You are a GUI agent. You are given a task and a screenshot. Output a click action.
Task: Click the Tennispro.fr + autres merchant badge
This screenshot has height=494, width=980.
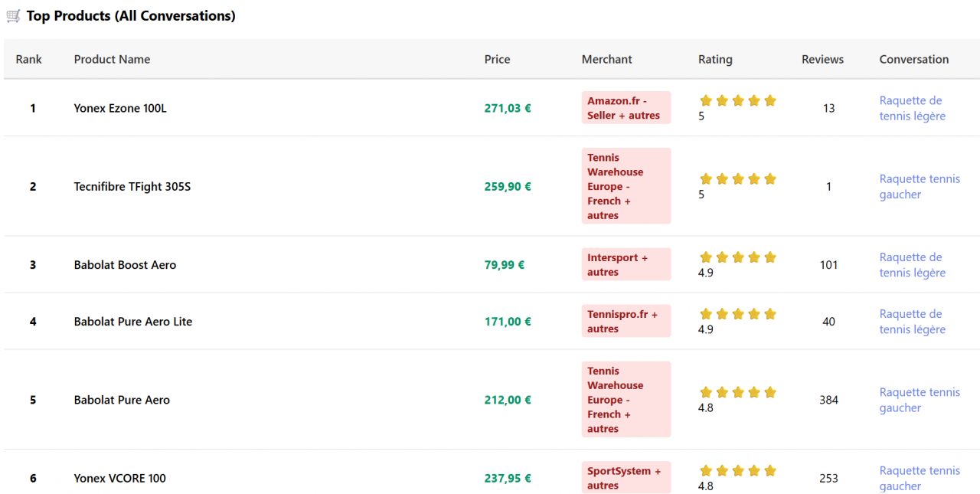click(626, 322)
